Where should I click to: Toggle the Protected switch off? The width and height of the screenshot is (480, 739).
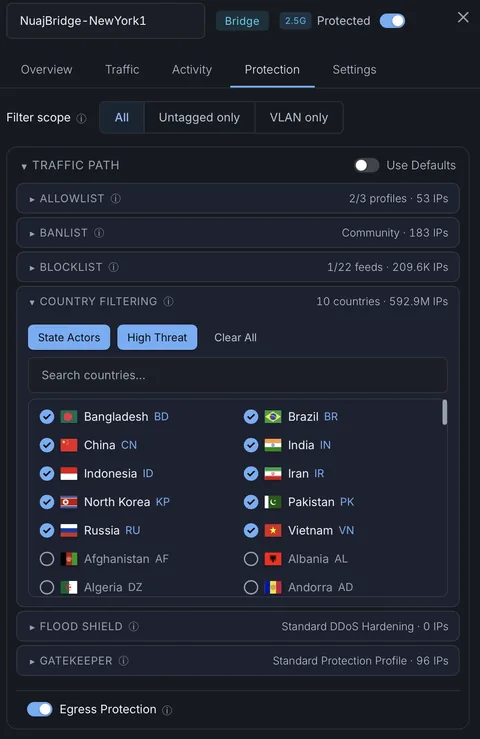(392, 21)
